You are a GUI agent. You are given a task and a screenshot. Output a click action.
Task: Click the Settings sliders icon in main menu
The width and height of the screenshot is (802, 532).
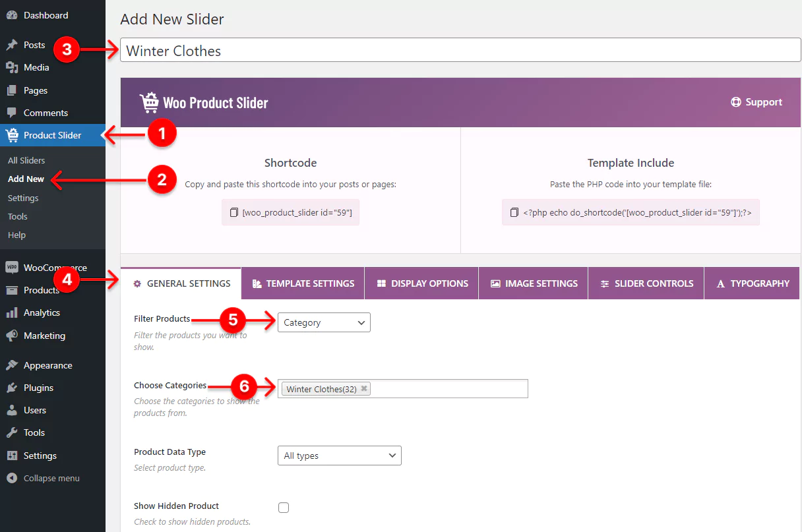pos(12,456)
